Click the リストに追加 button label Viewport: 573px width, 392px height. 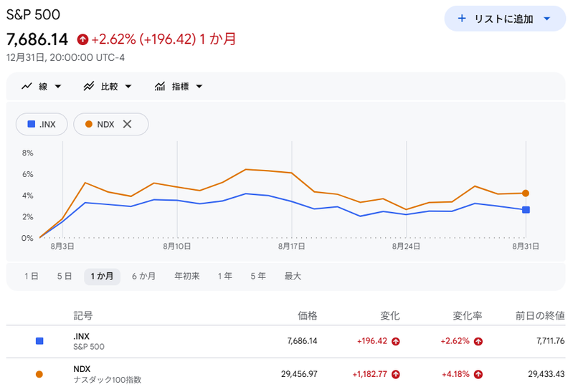click(503, 19)
